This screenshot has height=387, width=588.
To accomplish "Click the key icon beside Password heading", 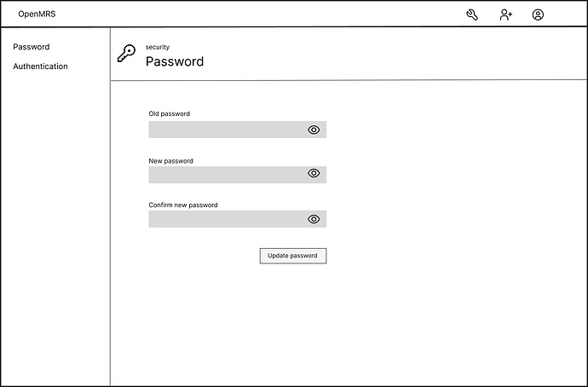I will coord(126,54).
